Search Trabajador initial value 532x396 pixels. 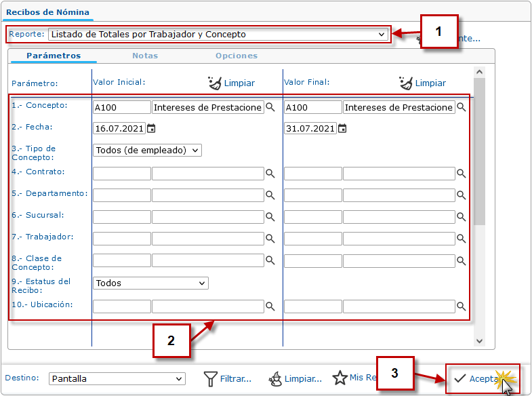270,239
